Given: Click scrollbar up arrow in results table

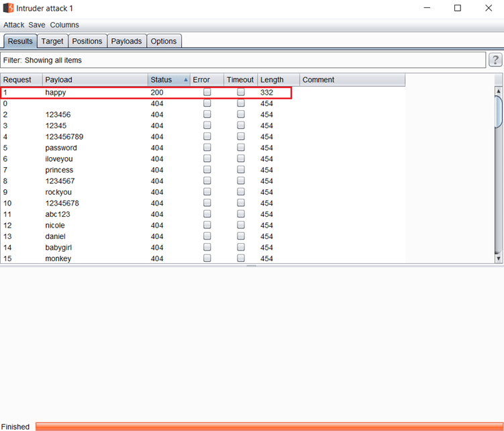Looking at the screenshot, I should (498, 91).
